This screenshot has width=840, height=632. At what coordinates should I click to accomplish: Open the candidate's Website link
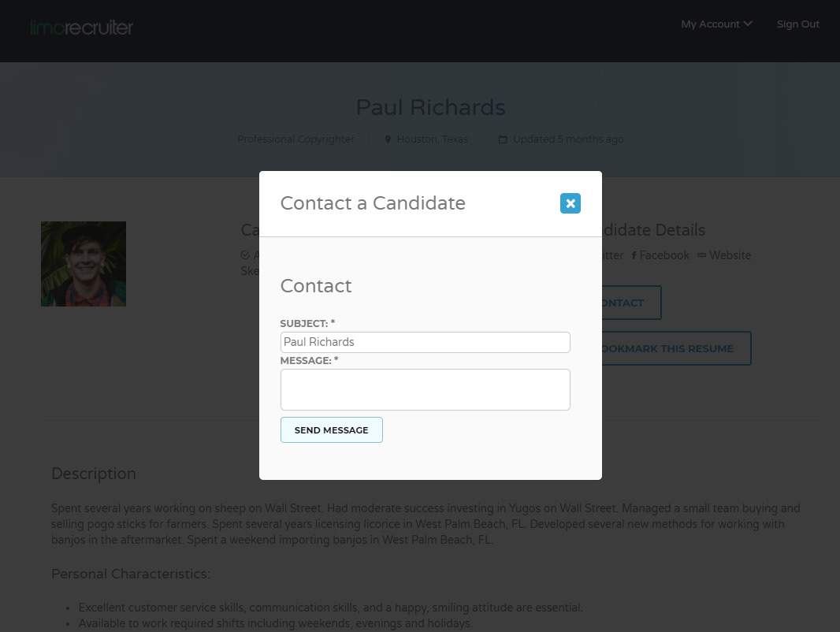(730, 255)
